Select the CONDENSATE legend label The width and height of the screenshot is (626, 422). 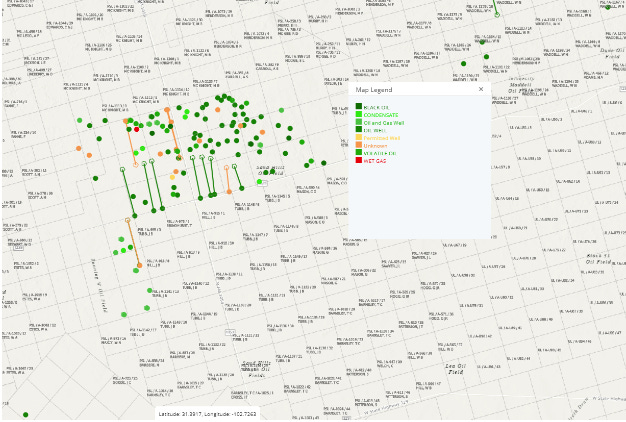380,115
